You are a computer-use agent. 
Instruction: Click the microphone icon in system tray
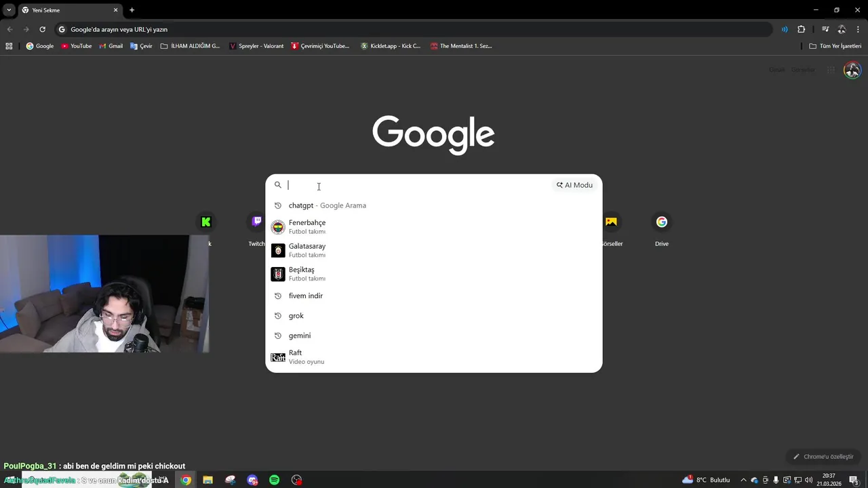[x=776, y=480]
